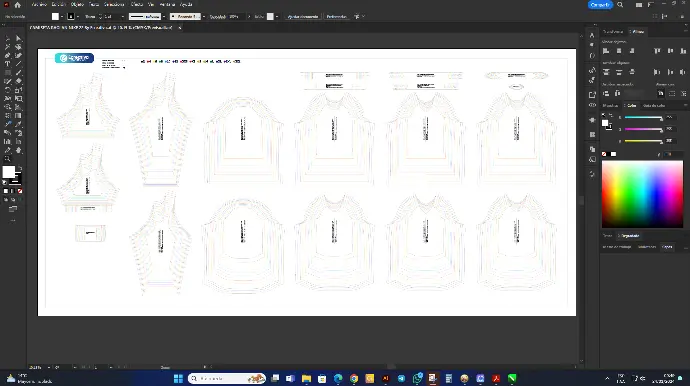Image resolution: width=690 pixels, height=386 pixels.
Task: Click the vertical align top icon
Action: [x=657, y=51]
